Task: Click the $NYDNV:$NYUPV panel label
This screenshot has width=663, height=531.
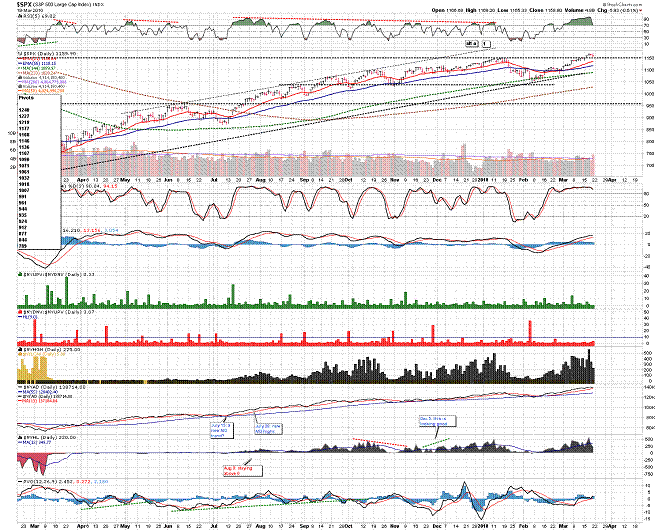Action: click(x=56, y=312)
